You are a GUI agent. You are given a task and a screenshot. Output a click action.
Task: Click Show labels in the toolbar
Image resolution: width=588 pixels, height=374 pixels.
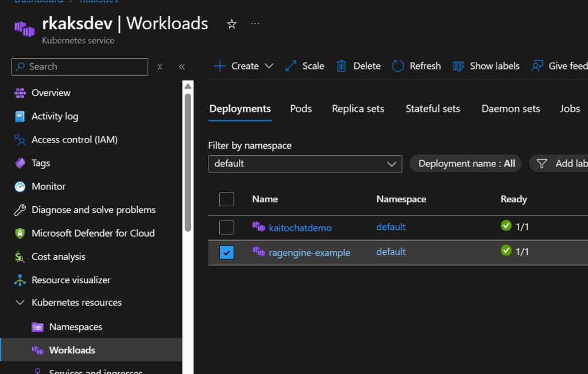(486, 66)
